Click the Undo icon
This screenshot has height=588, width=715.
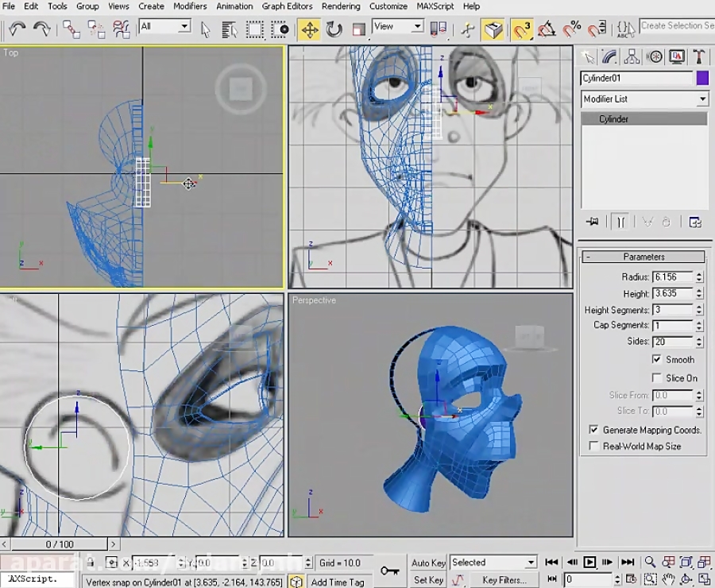point(16,27)
